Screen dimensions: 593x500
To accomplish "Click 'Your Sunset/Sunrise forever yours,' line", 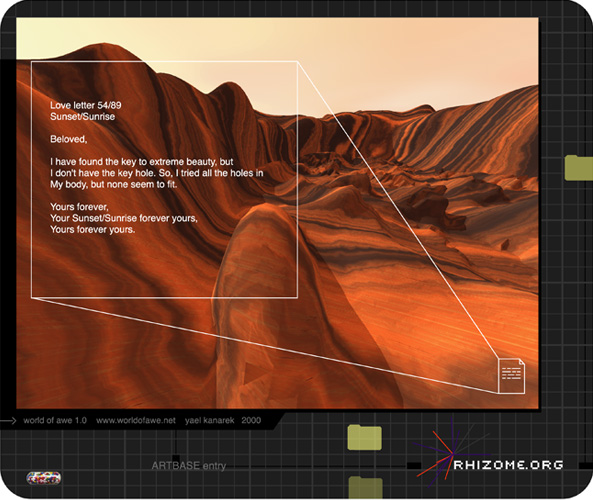I will click(x=124, y=218).
